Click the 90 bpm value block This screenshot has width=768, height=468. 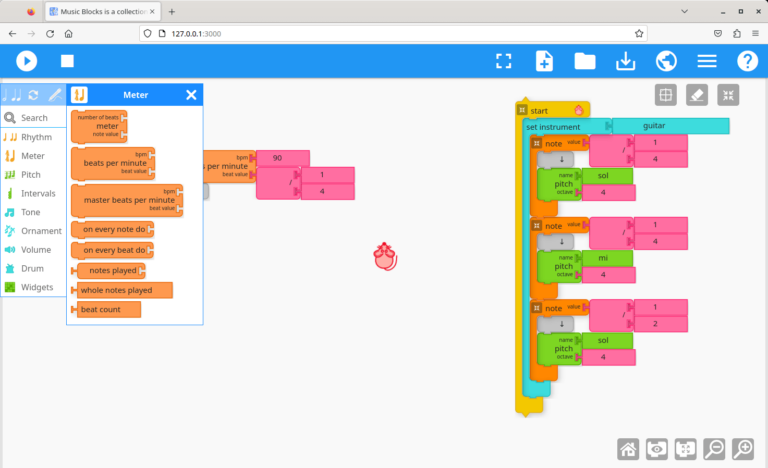(283, 158)
